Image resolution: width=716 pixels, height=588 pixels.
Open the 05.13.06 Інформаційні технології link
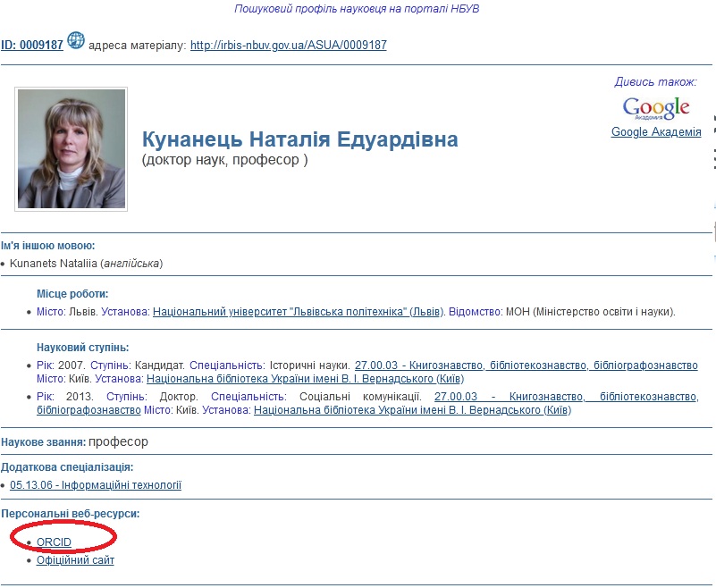tap(96, 485)
